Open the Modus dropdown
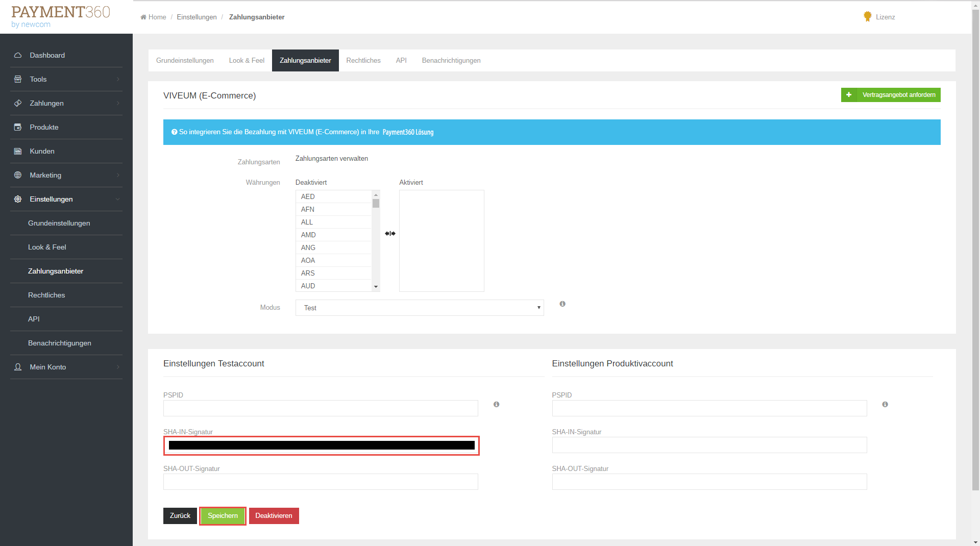Screen dimensions: 980x546 tap(419, 308)
